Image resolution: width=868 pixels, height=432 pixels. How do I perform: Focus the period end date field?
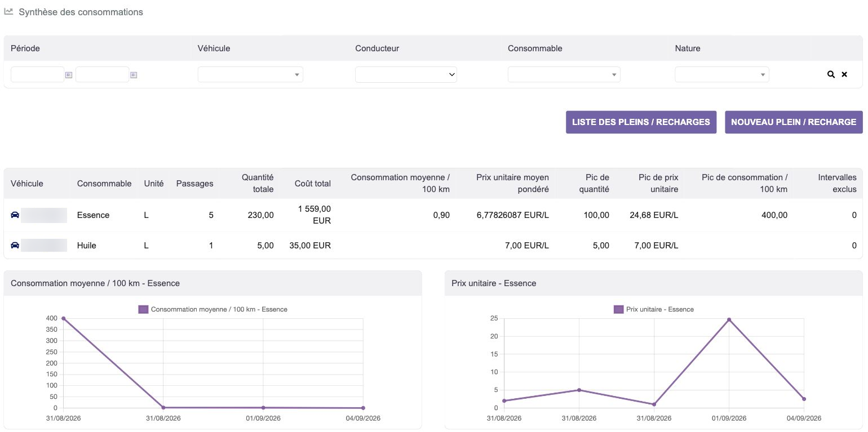pos(102,74)
